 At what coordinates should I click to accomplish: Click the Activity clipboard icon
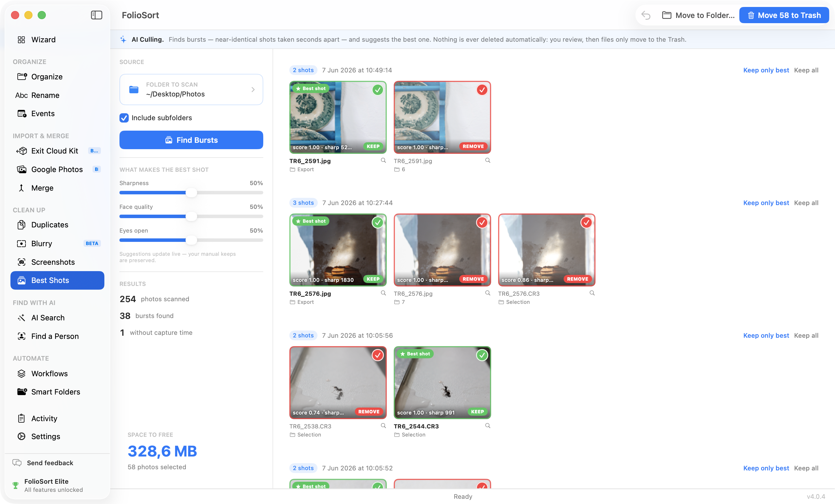click(21, 418)
